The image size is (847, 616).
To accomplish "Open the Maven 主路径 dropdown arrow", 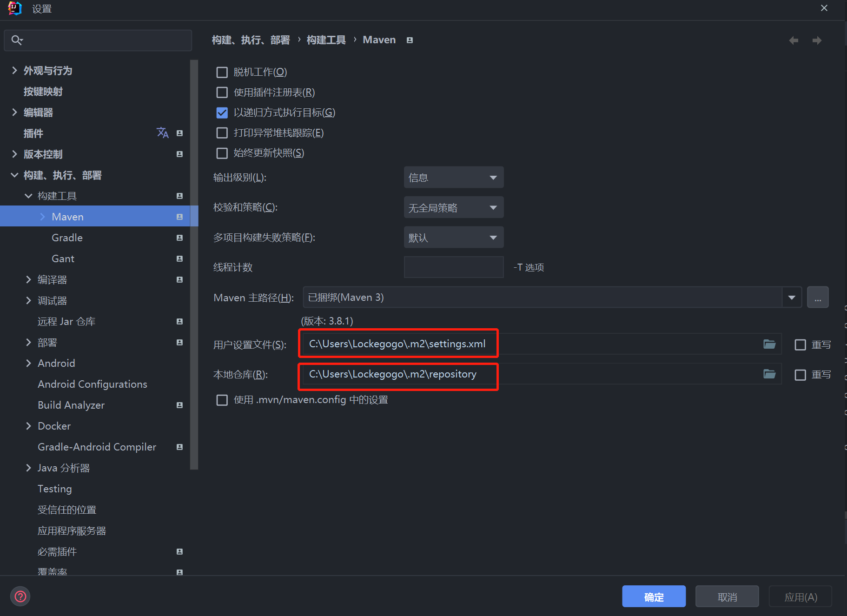I will 792,297.
